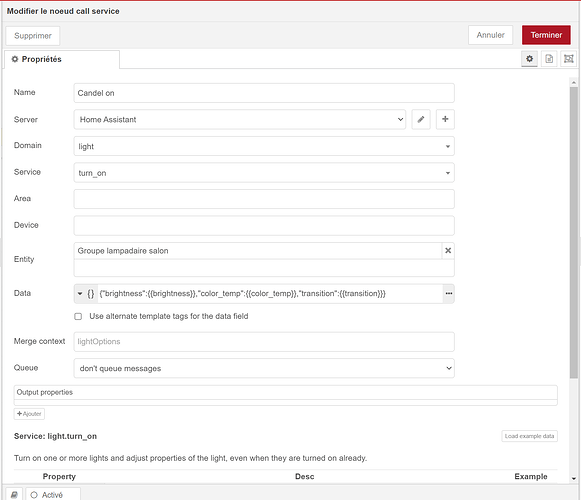Expand the Service turn_on dropdown

pos(264,173)
